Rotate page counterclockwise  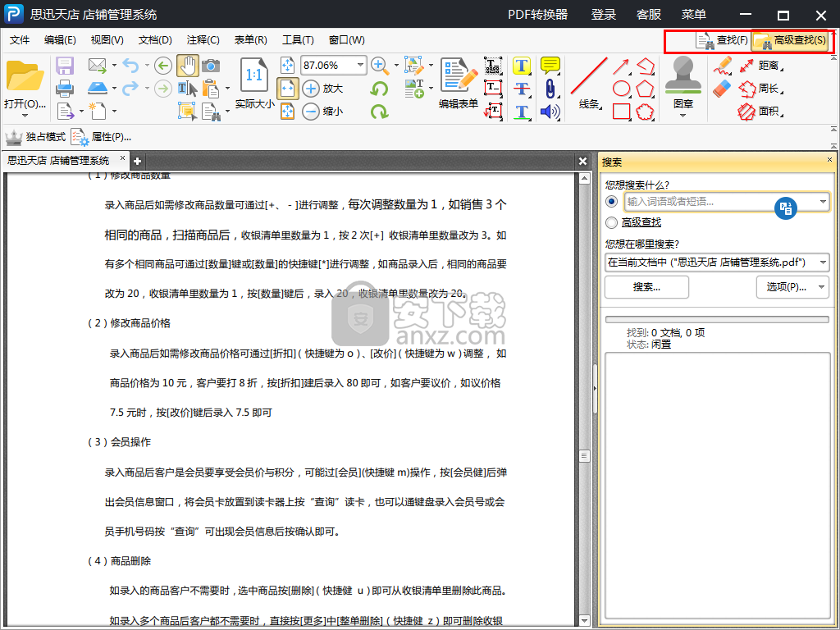click(x=379, y=89)
